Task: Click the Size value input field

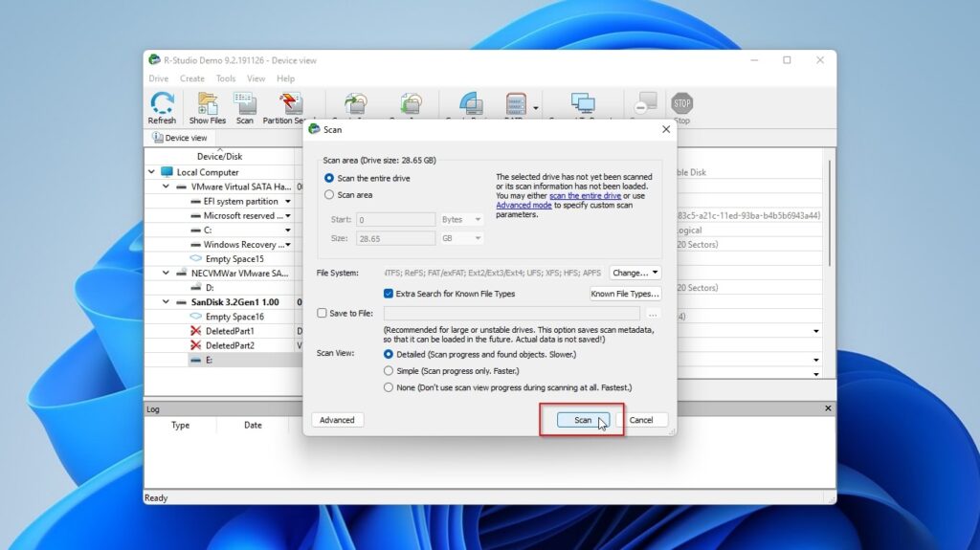Action: coord(395,238)
